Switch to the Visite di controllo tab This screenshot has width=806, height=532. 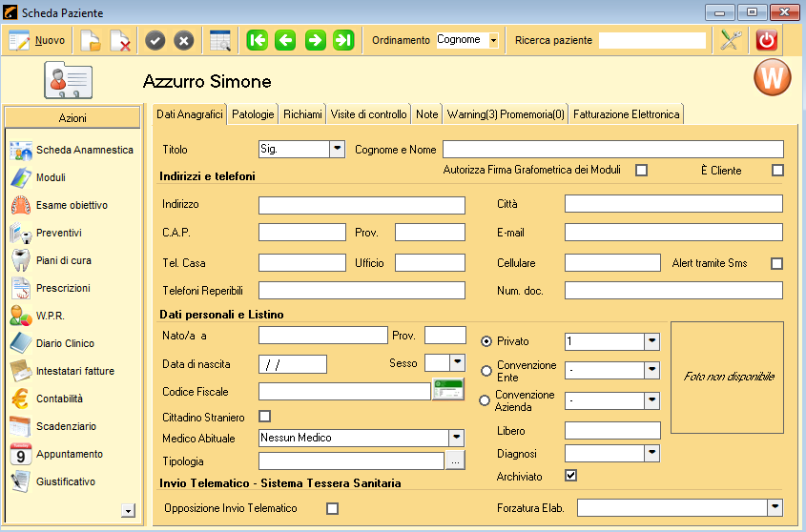(368, 114)
